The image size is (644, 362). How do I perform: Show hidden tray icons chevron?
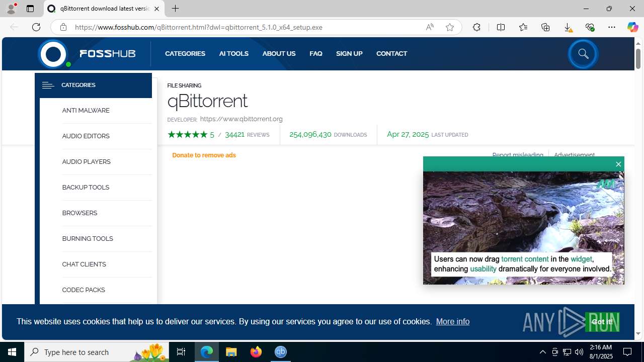[542, 352]
